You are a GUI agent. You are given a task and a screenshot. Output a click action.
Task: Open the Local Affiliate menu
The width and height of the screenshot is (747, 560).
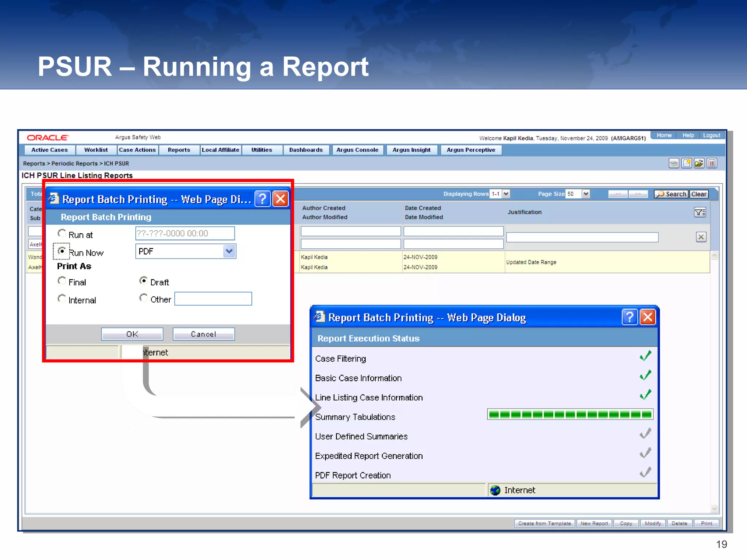point(221,150)
